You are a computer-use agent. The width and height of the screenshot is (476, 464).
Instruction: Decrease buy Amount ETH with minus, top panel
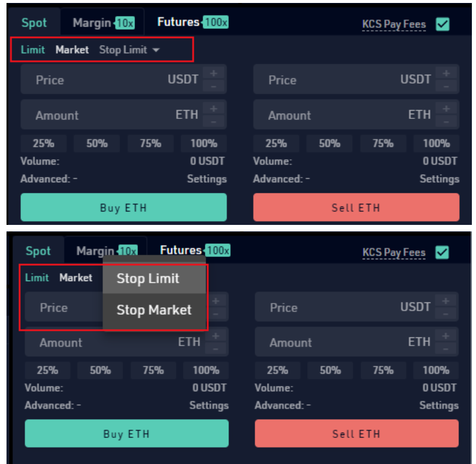click(214, 122)
